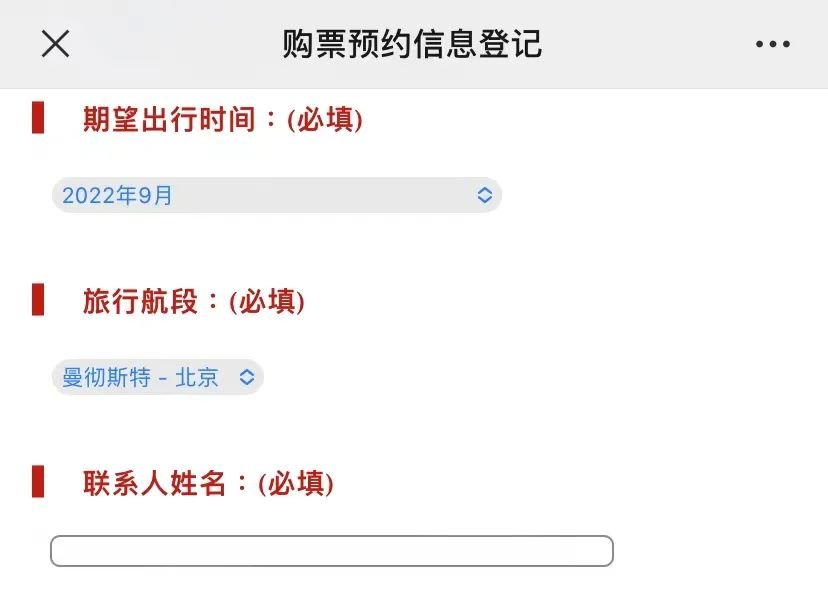Click the up-down chevron on 2022年9月 selector

[484, 195]
